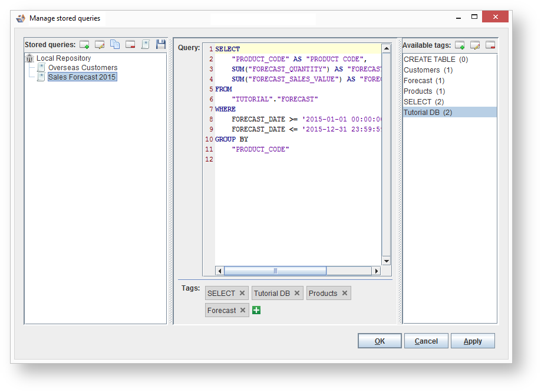Screen dimensions: 541x392
Task: Remove the SELECT tag from the query
Action: 242,293
